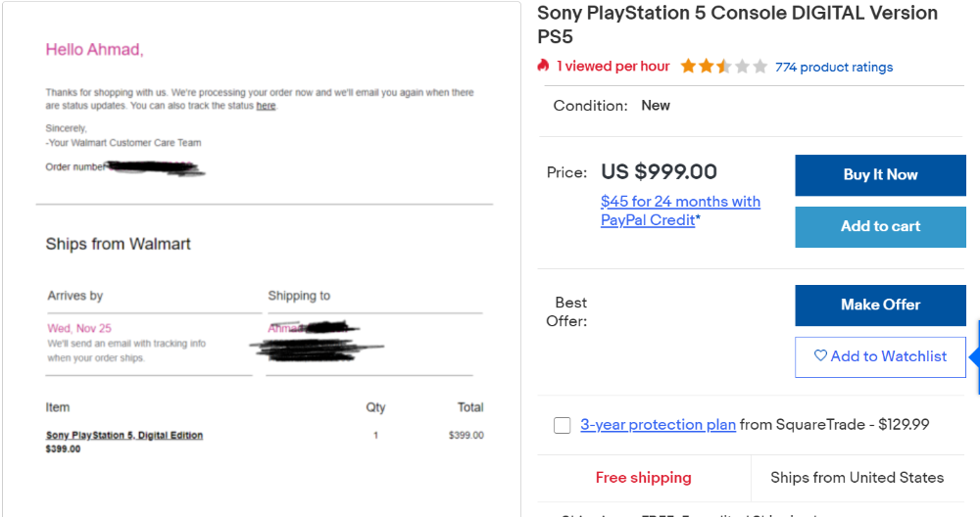Open the Sony PlayStation 5, Digital Edition item link
The image size is (980, 517).
click(x=124, y=435)
